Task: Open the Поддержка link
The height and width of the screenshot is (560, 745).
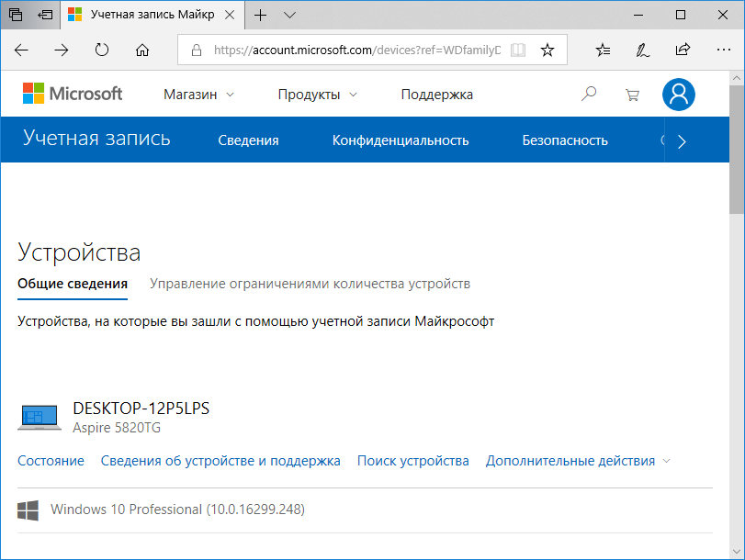Action: coord(437,95)
